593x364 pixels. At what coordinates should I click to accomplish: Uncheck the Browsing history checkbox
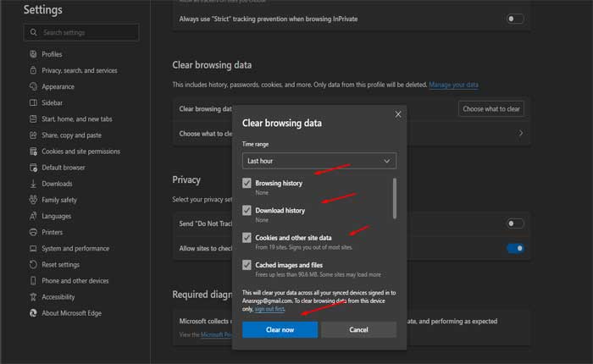coord(247,183)
